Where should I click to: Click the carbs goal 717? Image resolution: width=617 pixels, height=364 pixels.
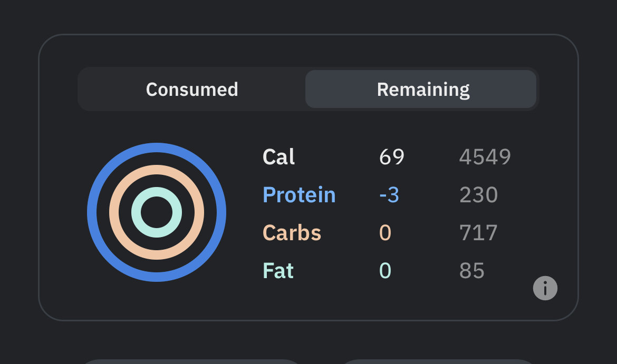pyautogui.click(x=478, y=233)
